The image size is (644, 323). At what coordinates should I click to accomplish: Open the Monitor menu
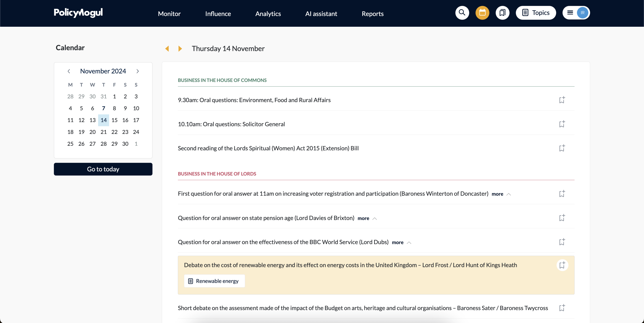point(169,13)
